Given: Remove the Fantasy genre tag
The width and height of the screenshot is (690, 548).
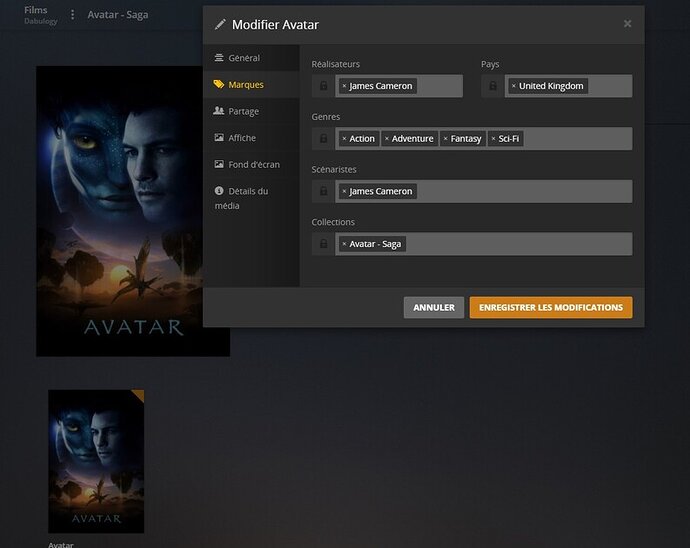Looking at the screenshot, I should click(x=445, y=139).
